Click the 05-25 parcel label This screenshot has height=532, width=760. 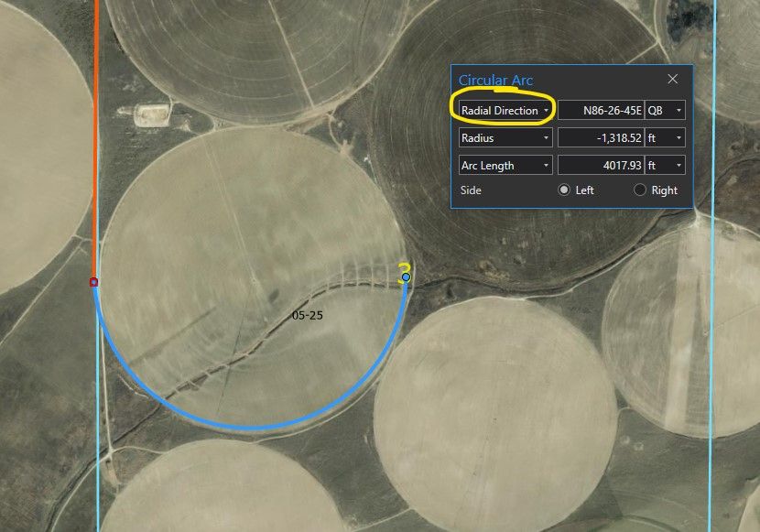pyautogui.click(x=308, y=315)
